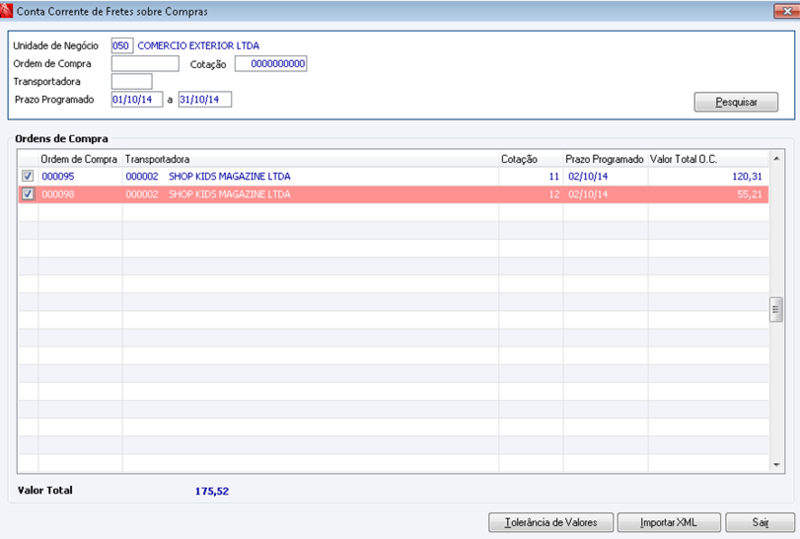Click the Ordem de Compra input field
The image size is (800, 539).
pos(145,64)
